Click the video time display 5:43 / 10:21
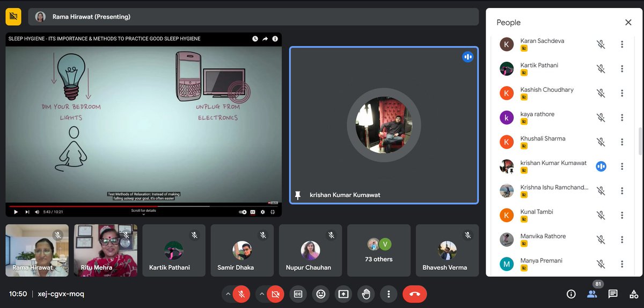 click(x=54, y=212)
